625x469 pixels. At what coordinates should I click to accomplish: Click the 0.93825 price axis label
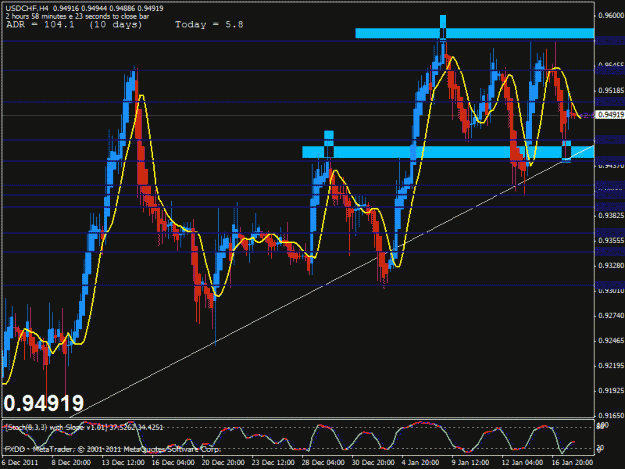pyautogui.click(x=611, y=216)
